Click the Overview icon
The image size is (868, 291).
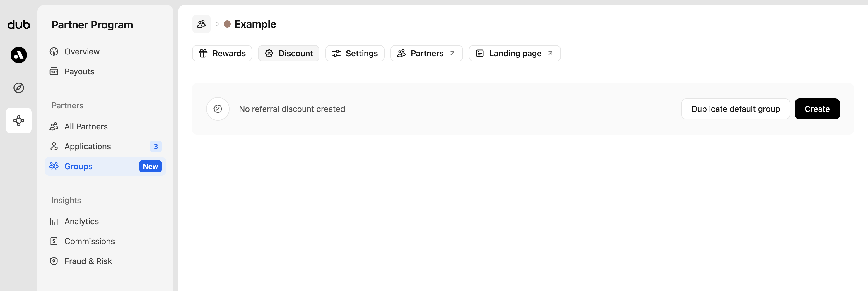[x=54, y=52]
